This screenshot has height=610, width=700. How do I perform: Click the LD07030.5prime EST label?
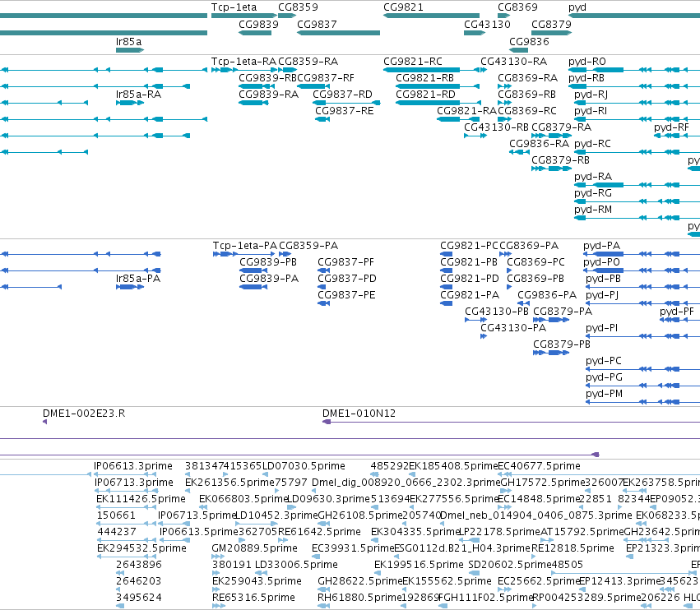coord(304,466)
